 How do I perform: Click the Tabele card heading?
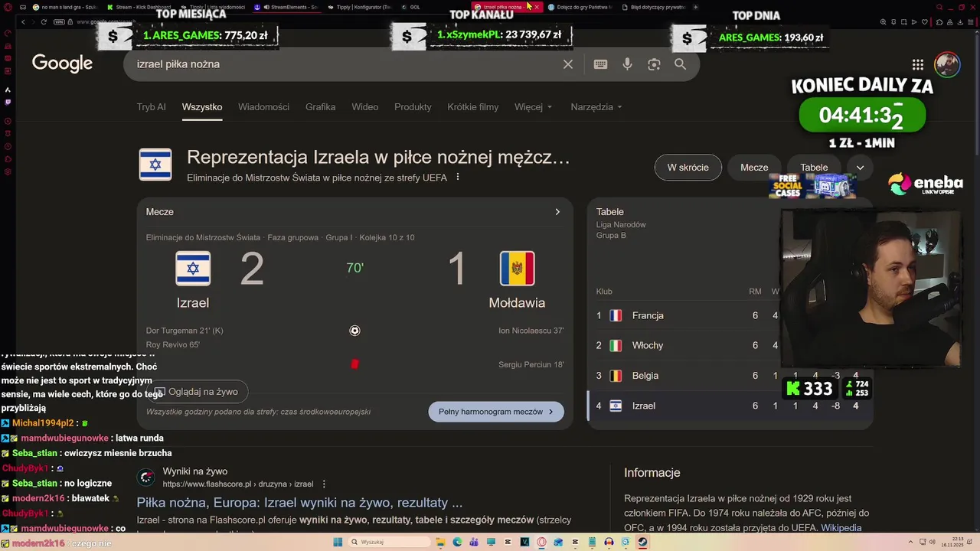pos(610,212)
